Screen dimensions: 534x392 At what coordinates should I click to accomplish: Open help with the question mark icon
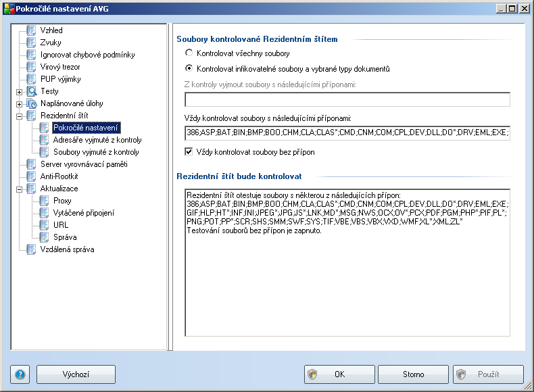(x=20, y=374)
